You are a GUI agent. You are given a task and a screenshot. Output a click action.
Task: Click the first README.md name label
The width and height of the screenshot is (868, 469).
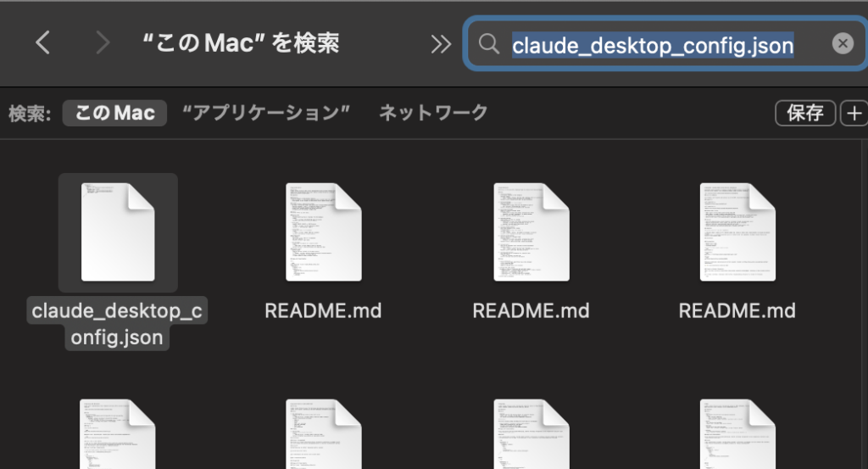(x=323, y=310)
